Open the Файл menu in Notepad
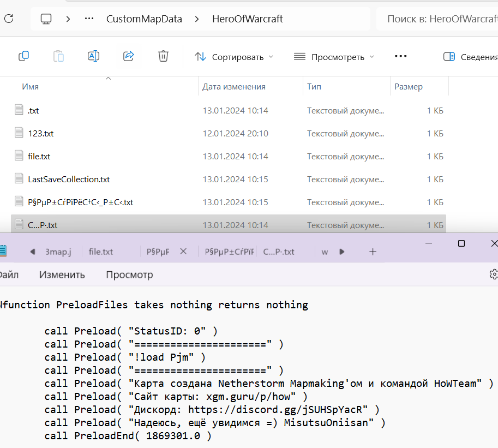 tap(9, 274)
